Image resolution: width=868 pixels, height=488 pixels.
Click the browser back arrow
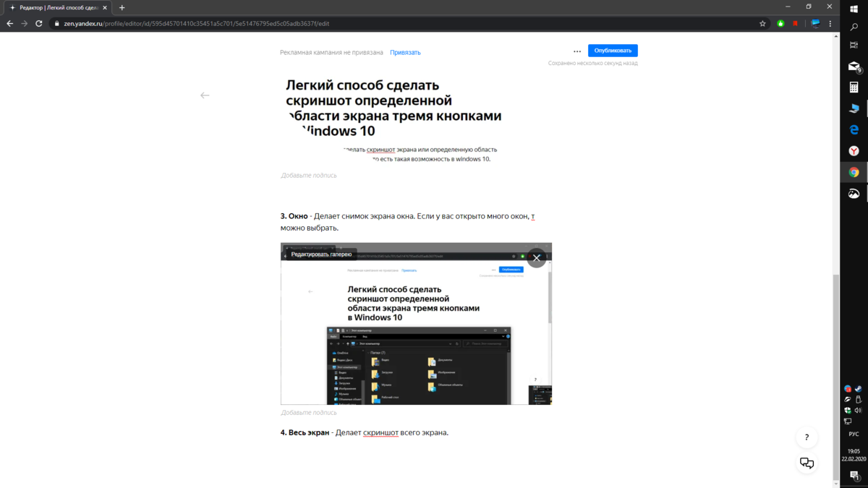(x=9, y=23)
